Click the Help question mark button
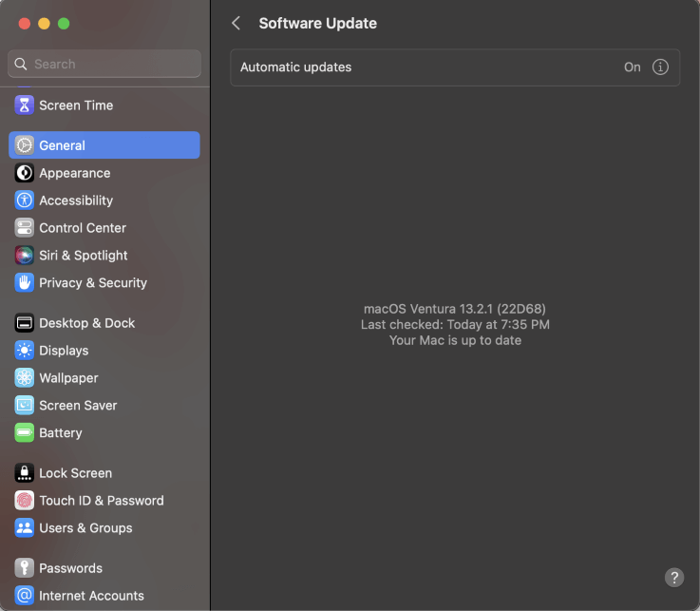Image resolution: width=700 pixels, height=611 pixels. click(x=673, y=577)
